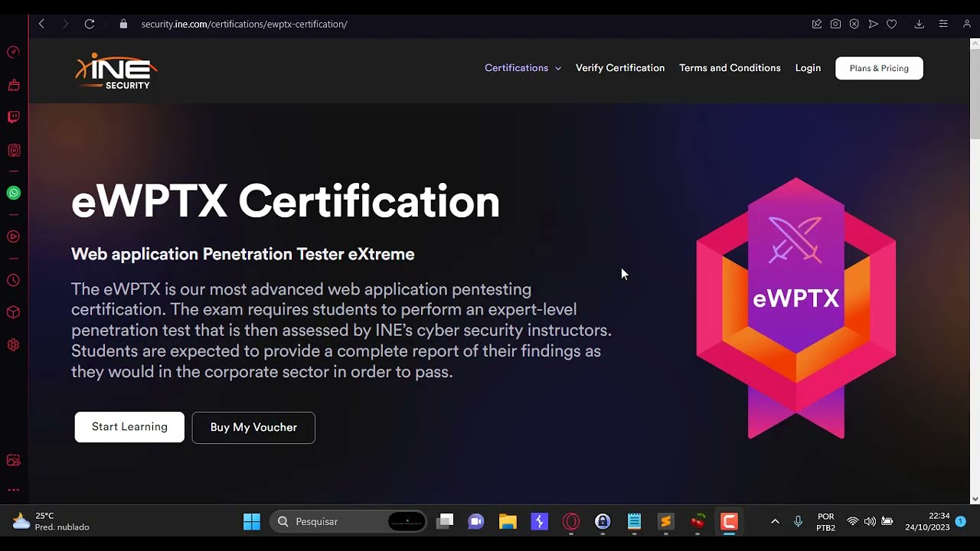The width and height of the screenshot is (980, 551).
Task: Open WhatsApp in the sidebar
Action: (x=13, y=193)
